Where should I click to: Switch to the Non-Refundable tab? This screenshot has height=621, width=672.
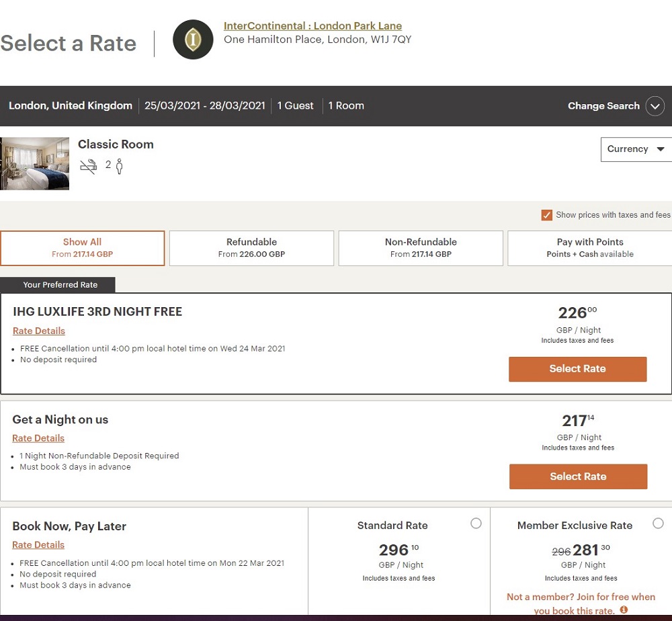(421, 248)
